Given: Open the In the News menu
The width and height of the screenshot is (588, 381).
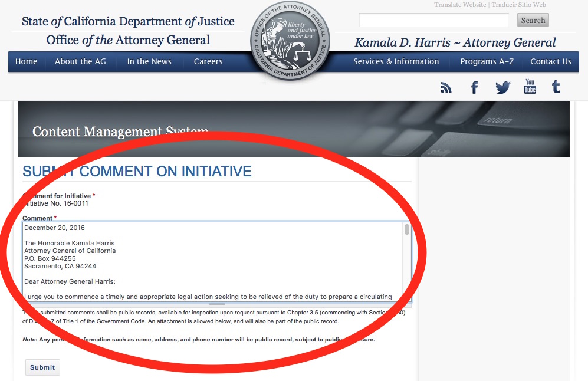Looking at the screenshot, I should 149,61.
